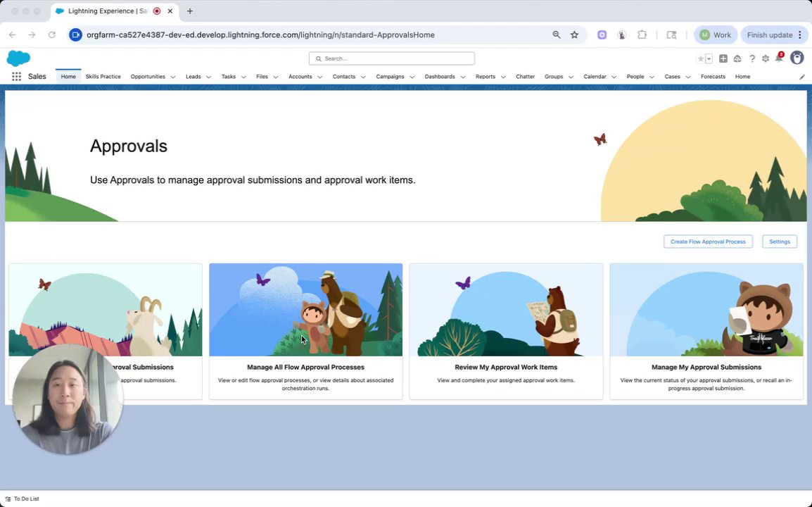Open the Accounts tab
Image resolution: width=812 pixels, height=507 pixels.
[300, 77]
